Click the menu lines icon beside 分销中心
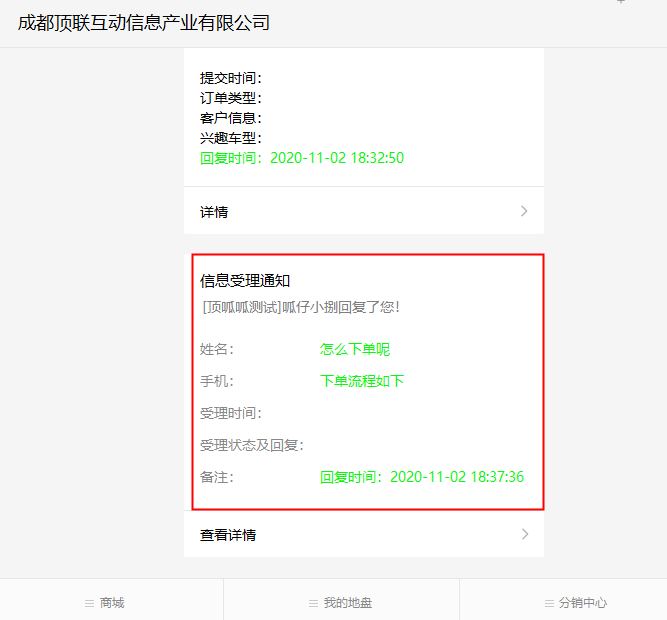The width and height of the screenshot is (667, 620). (x=550, y=603)
